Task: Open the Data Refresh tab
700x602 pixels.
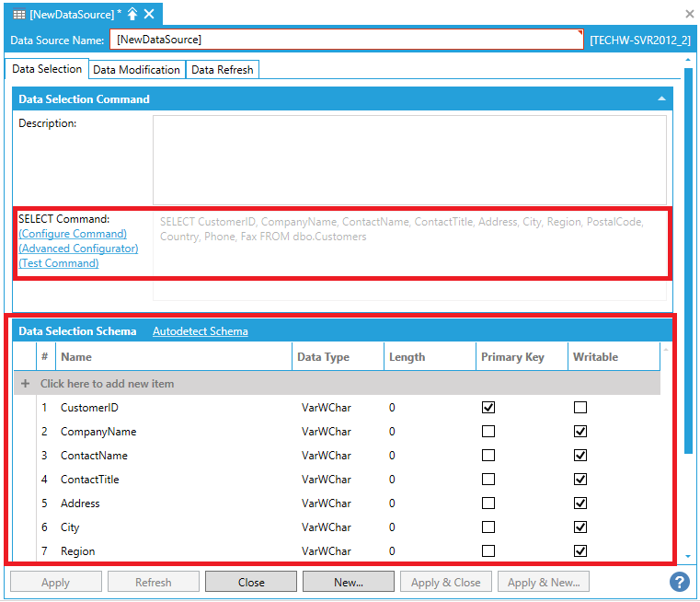Action: [223, 70]
